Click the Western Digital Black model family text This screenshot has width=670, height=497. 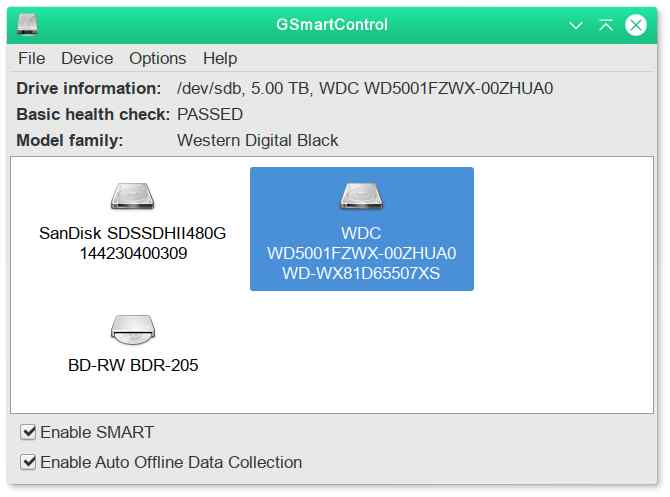(x=257, y=140)
